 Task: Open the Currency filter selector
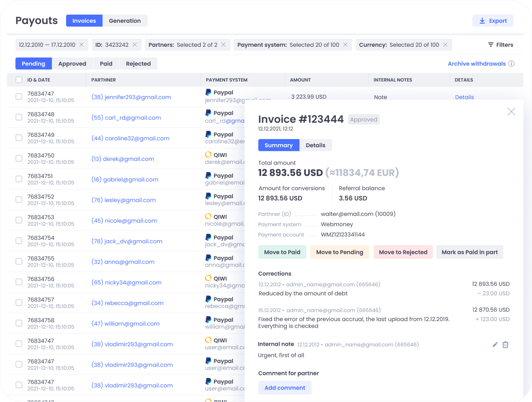(399, 45)
